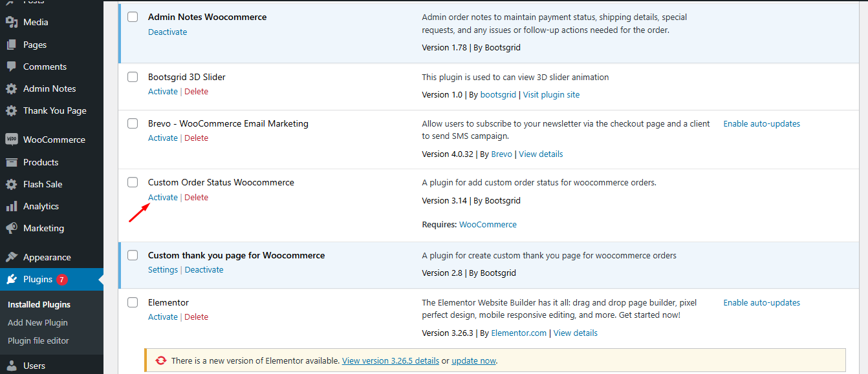
Task: Click the Users person icon
Action: coord(12,366)
